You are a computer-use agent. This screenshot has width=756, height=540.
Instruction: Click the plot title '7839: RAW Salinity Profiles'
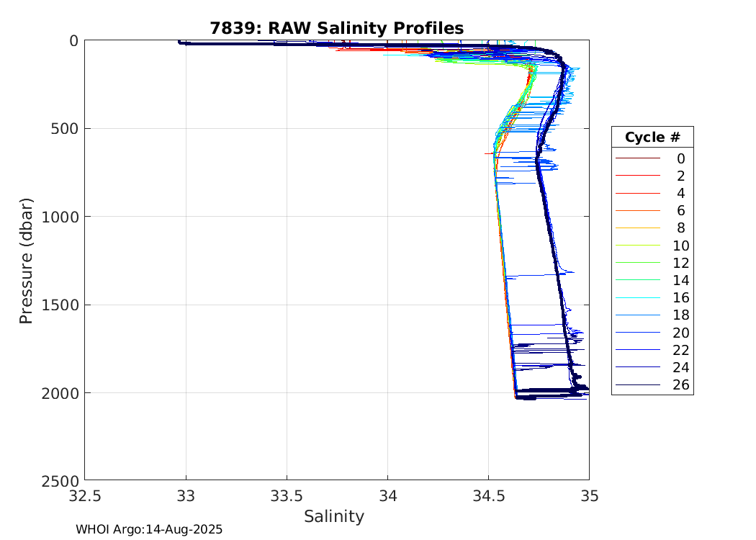point(336,28)
